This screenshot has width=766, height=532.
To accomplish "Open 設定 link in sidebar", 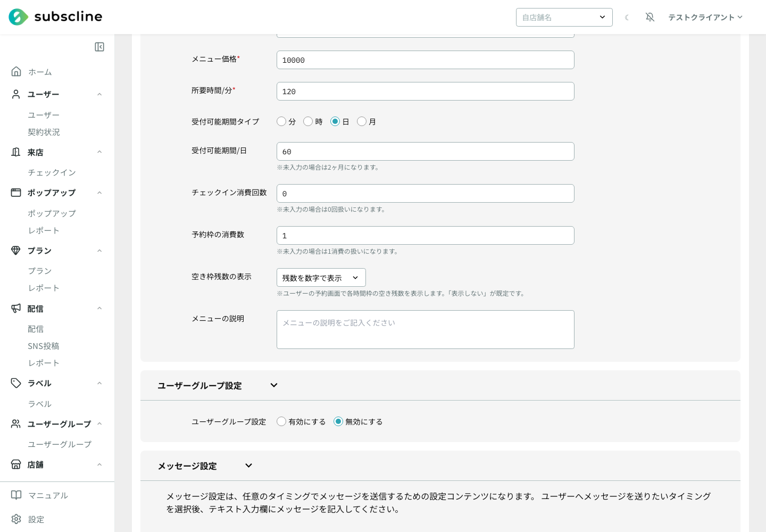I will coord(36,519).
